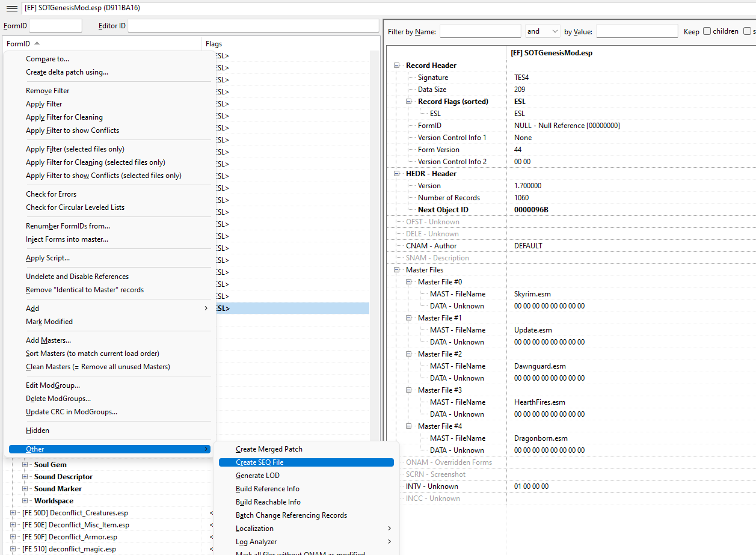Collapse the Record Header node

(x=397, y=66)
